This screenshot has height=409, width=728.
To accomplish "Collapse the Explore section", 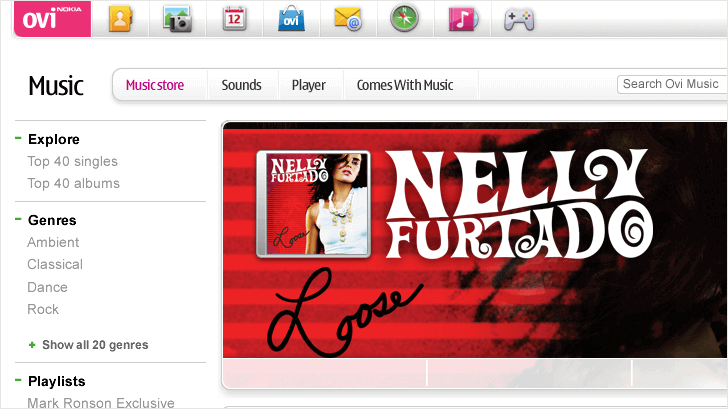I will 18,139.
